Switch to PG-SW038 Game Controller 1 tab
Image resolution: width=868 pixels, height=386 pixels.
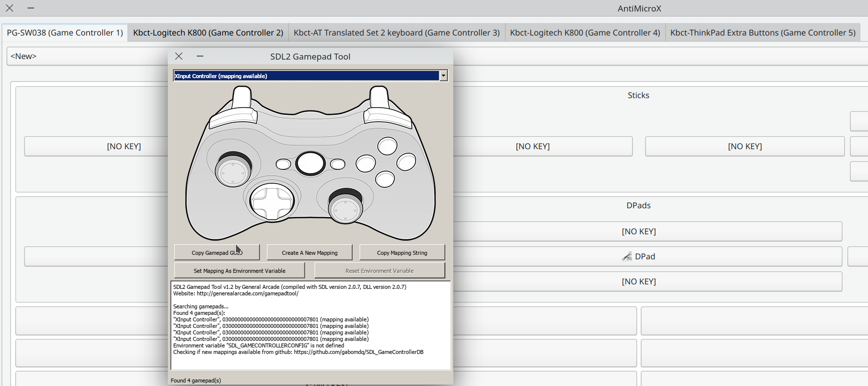[65, 33]
